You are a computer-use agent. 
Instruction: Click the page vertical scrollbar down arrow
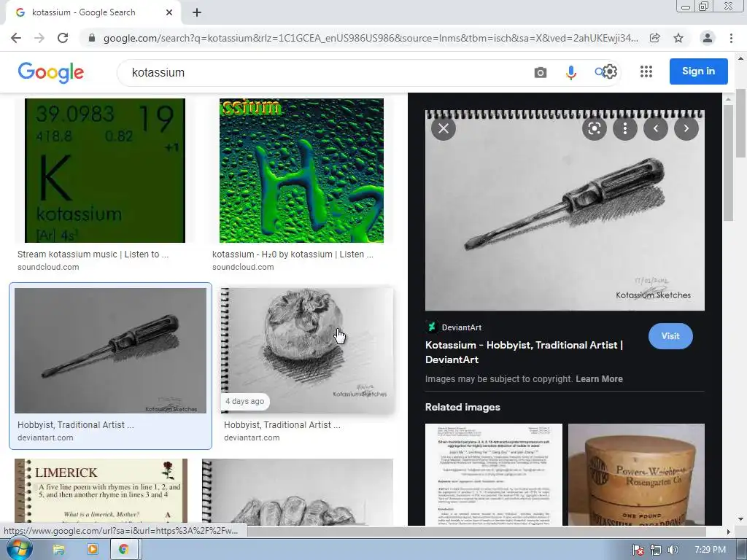tap(740, 519)
